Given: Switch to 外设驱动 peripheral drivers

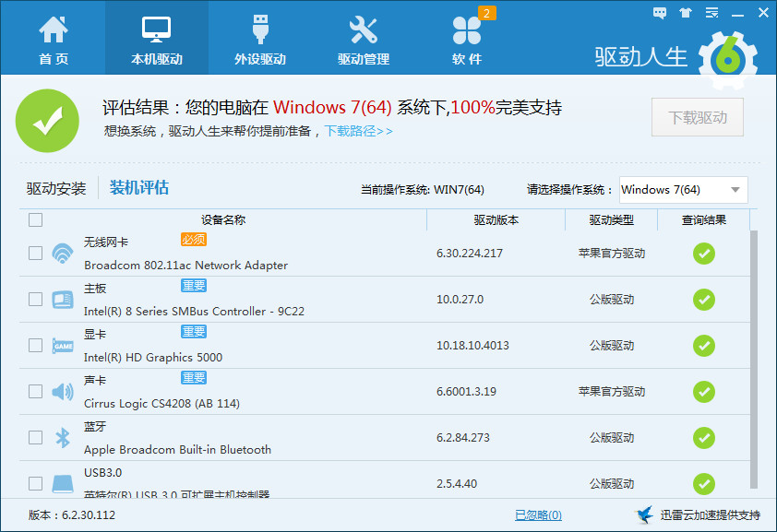Looking at the screenshot, I should [260, 37].
